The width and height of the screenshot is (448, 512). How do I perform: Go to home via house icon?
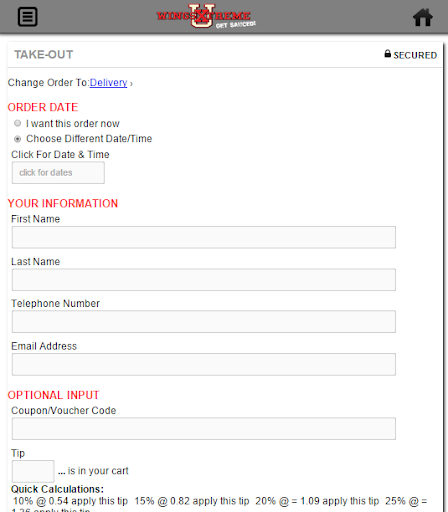tap(423, 17)
